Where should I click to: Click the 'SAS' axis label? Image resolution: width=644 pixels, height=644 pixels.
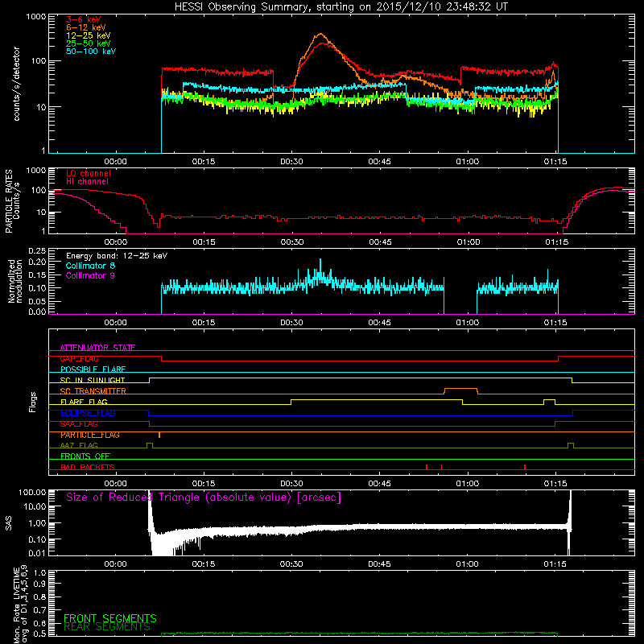9,523
